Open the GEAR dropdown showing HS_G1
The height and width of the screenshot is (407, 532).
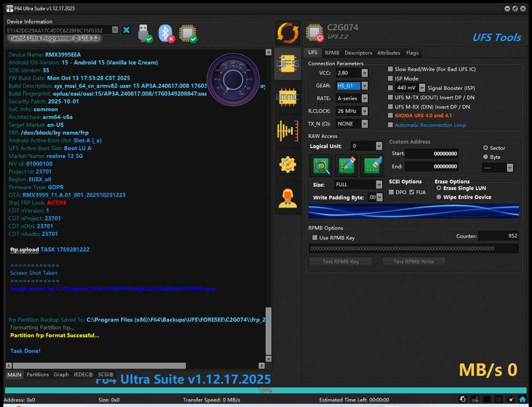(x=365, y=86)
